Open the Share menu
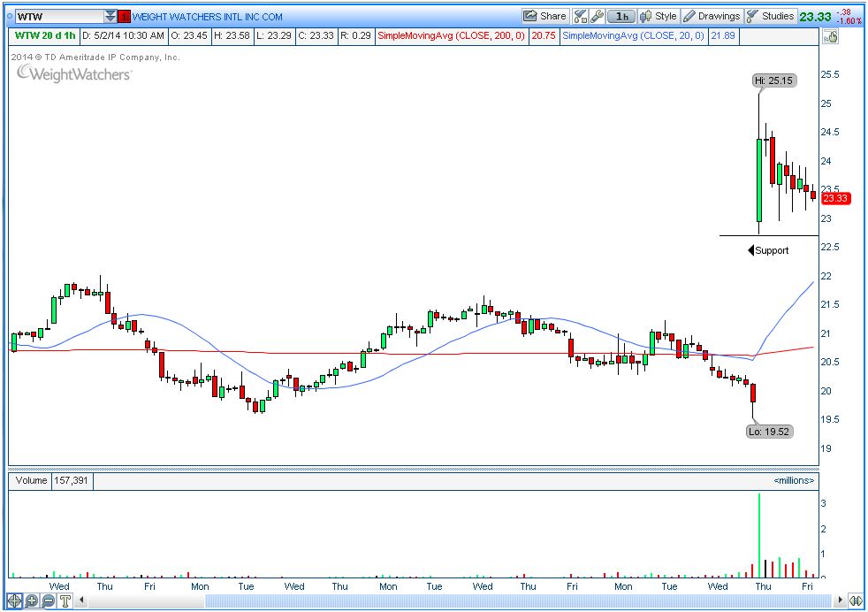 [x=544, y=16]
